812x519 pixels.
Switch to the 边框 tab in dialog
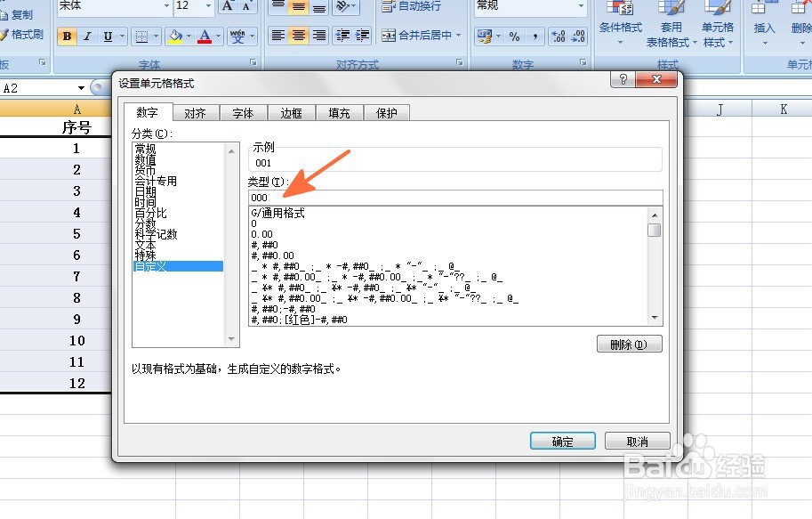click(292, 113)
